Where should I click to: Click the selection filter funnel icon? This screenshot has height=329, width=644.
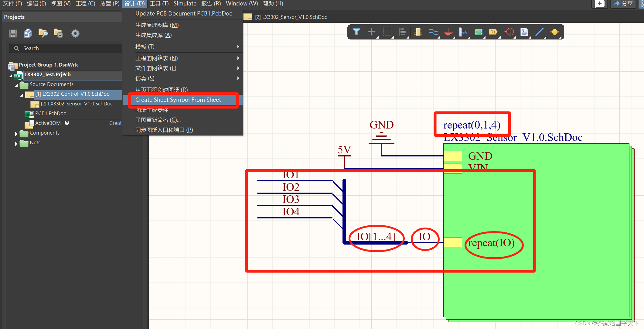356,32
